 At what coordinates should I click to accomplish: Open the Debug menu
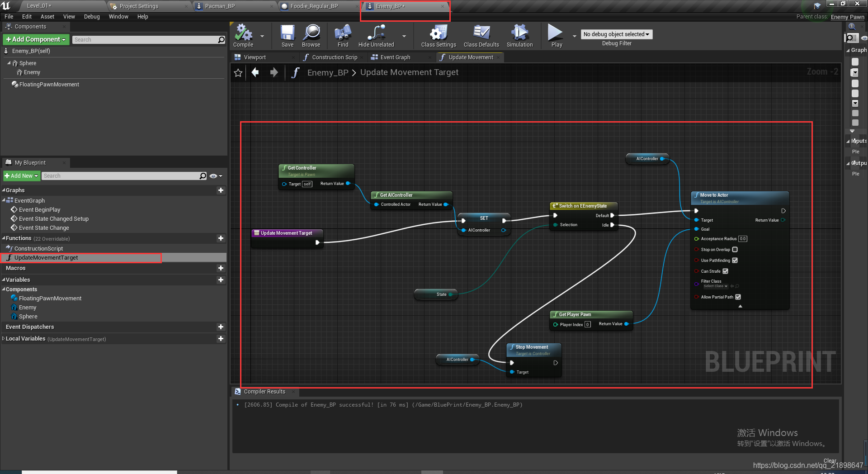pos(92,17)
